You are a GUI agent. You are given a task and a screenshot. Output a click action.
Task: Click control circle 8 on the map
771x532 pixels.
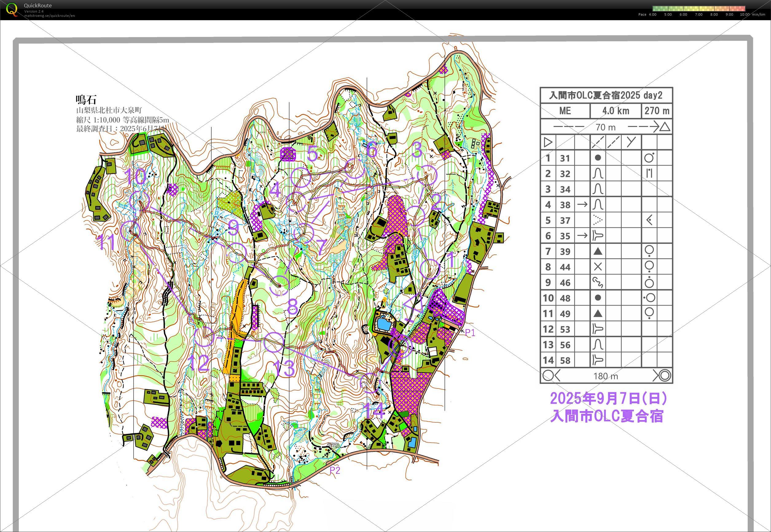click(x=279, y=286)
